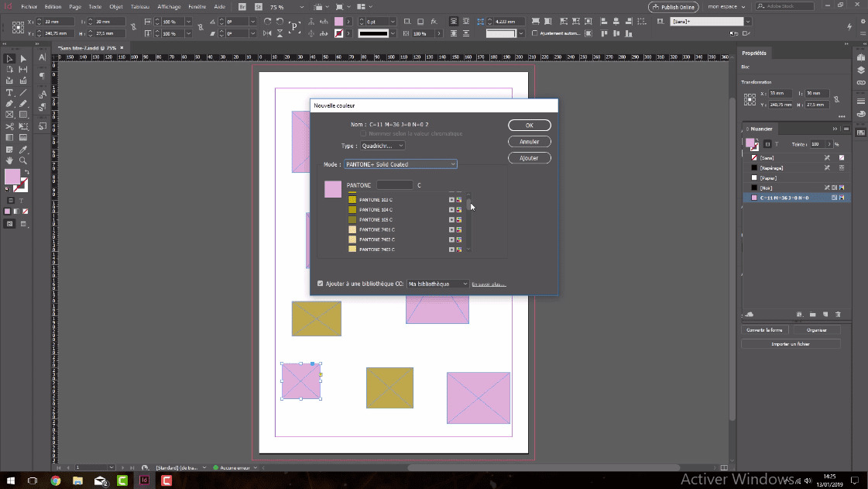Confirm the new color with OK
The image size is (868, 489).
[x=529, y=125]
